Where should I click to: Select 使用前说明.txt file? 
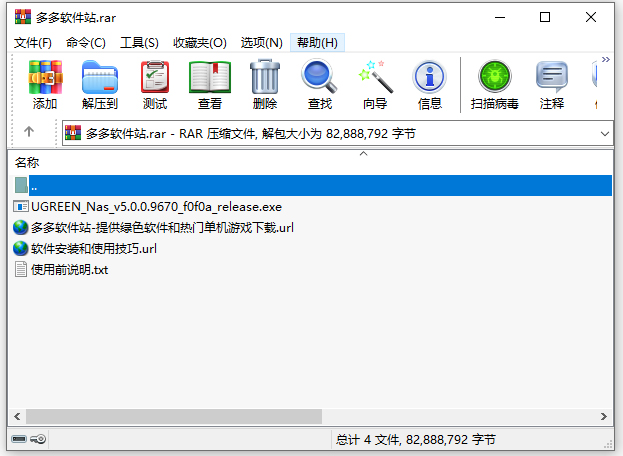(x=70, y=270)
